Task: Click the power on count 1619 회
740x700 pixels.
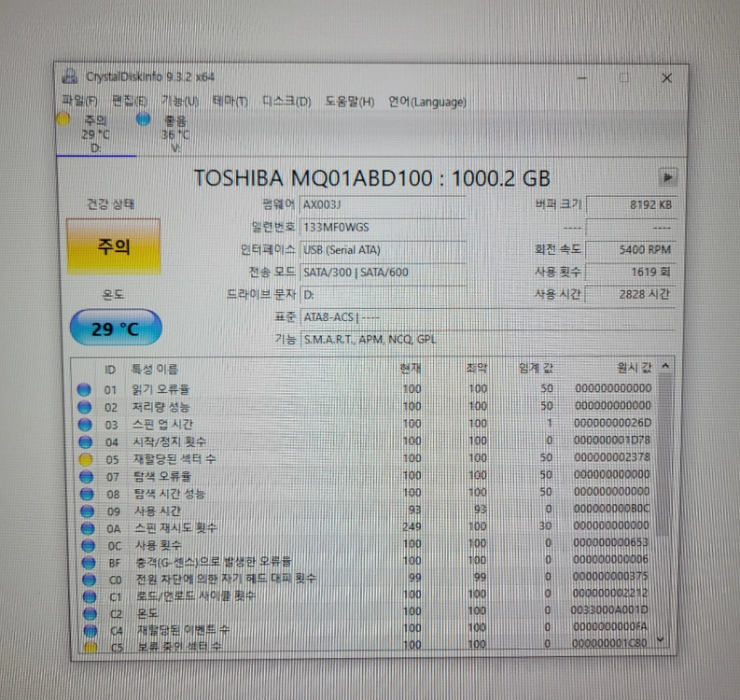Action: 631,272
